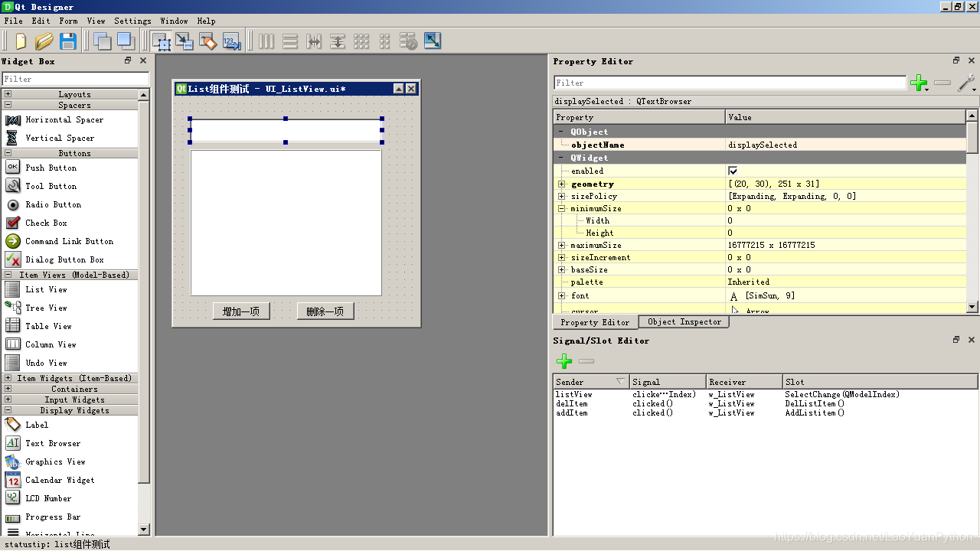Click the Lay Out Horizontally icon
This screenshot has height=551, width=980.
pyautogui.click(x=266, y=41)
